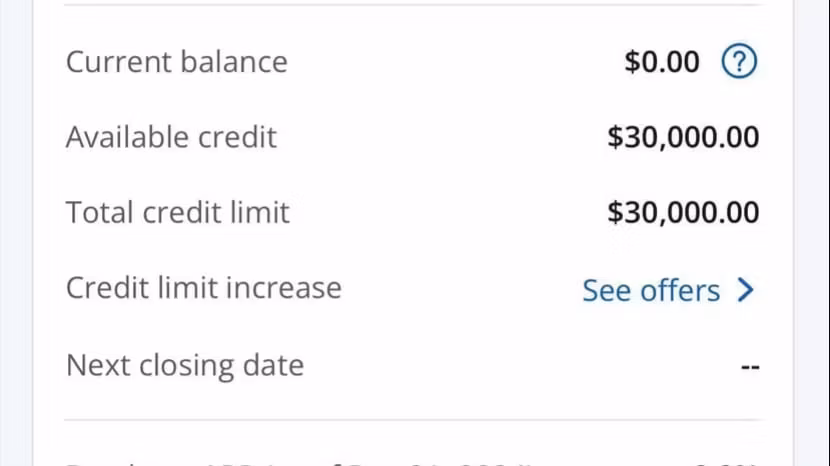Click empty space between Credit limit increase and See offers

tap(460, 290)
